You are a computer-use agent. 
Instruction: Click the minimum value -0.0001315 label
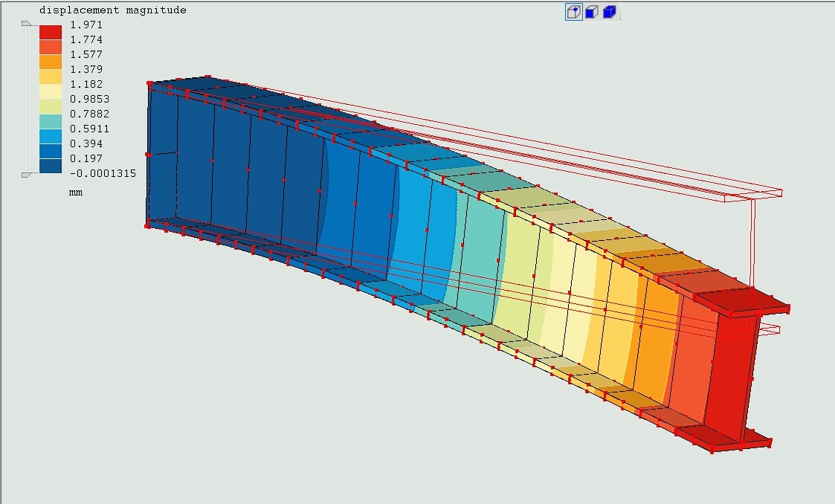point(103,173)
